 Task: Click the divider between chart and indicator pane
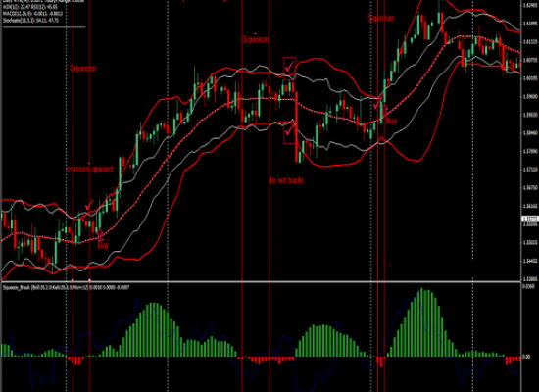pyautogui.click(x=262, y=282)
